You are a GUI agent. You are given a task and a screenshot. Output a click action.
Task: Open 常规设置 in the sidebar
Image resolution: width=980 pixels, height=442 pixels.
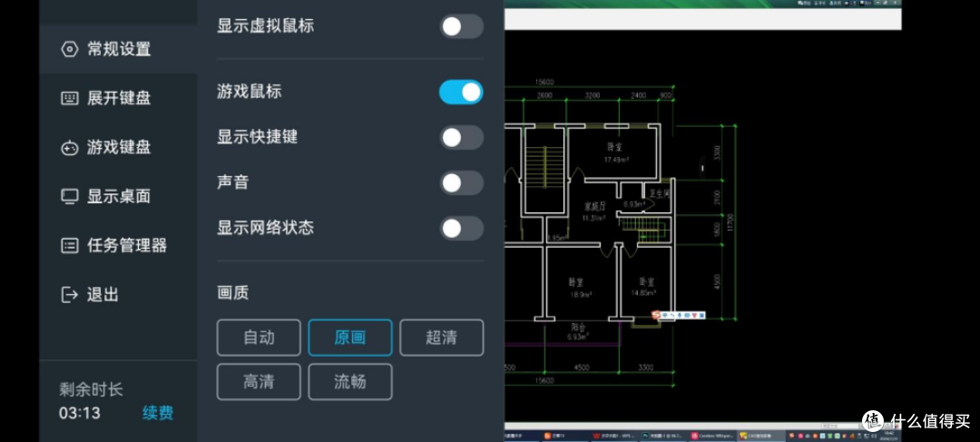[x=118, y=49]
